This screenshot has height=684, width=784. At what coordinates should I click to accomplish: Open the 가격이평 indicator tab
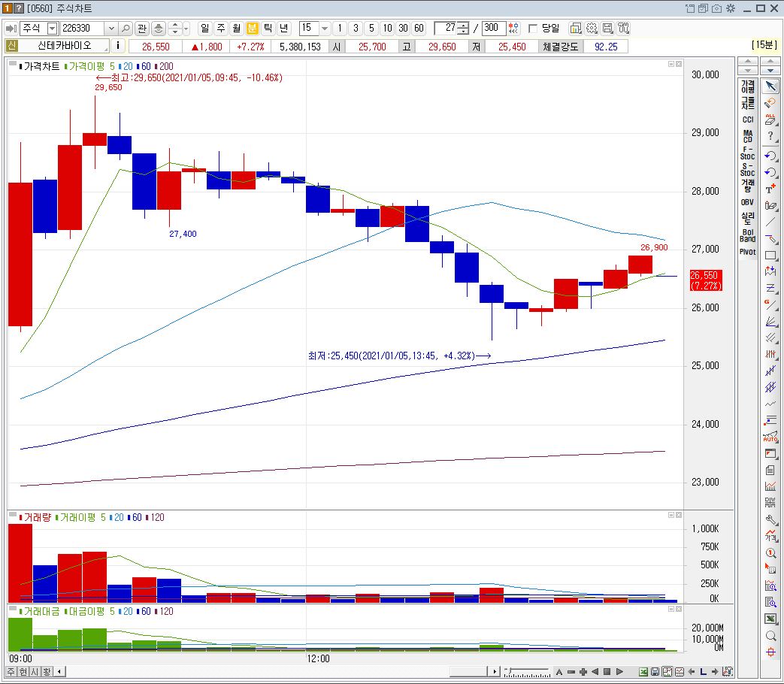tap(747, 86)
